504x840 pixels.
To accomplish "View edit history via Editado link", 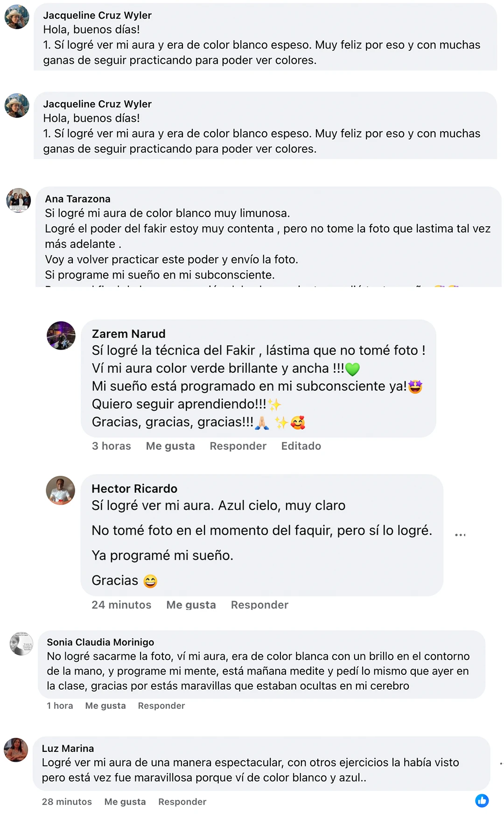I will click(301, 446).
